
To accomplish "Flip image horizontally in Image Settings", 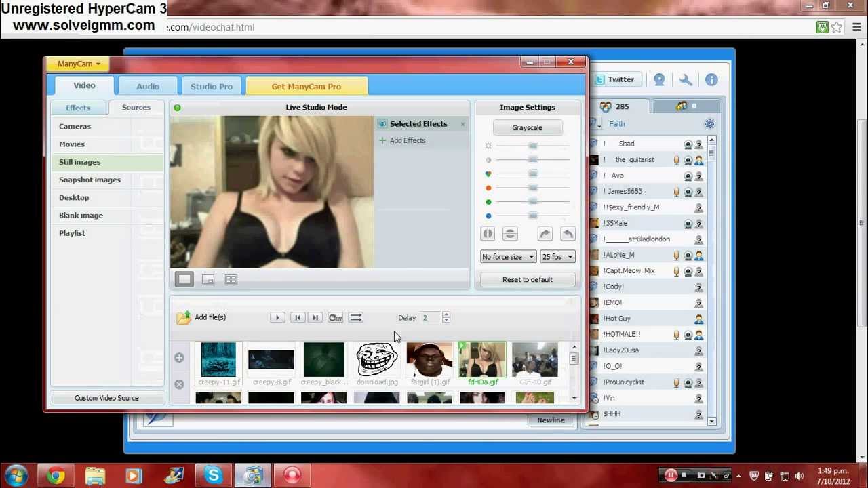I will [x=488, y=234].
